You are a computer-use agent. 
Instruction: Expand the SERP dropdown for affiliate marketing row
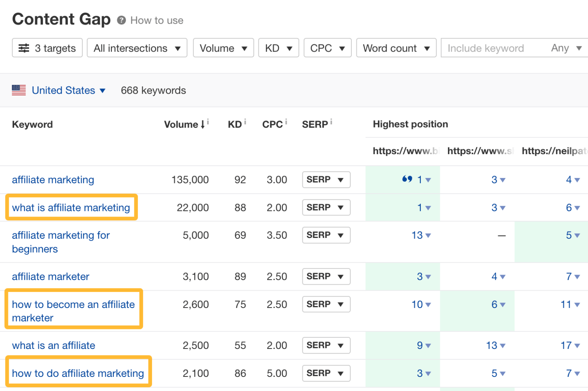[326, 179]
